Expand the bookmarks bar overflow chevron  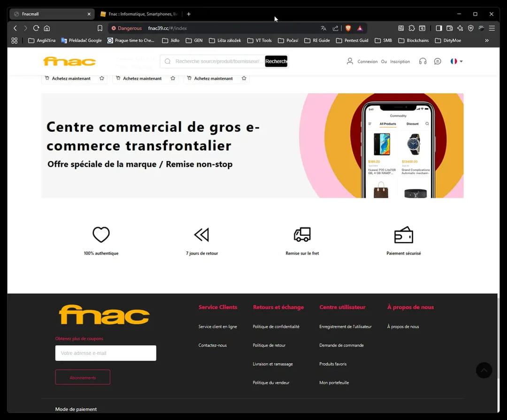(x=487, y=40)
